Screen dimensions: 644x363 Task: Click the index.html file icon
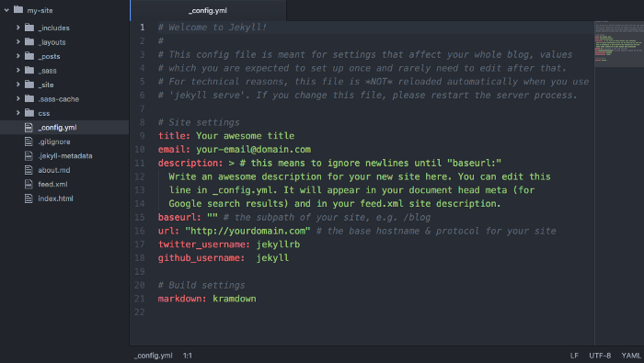coord(29,199)
